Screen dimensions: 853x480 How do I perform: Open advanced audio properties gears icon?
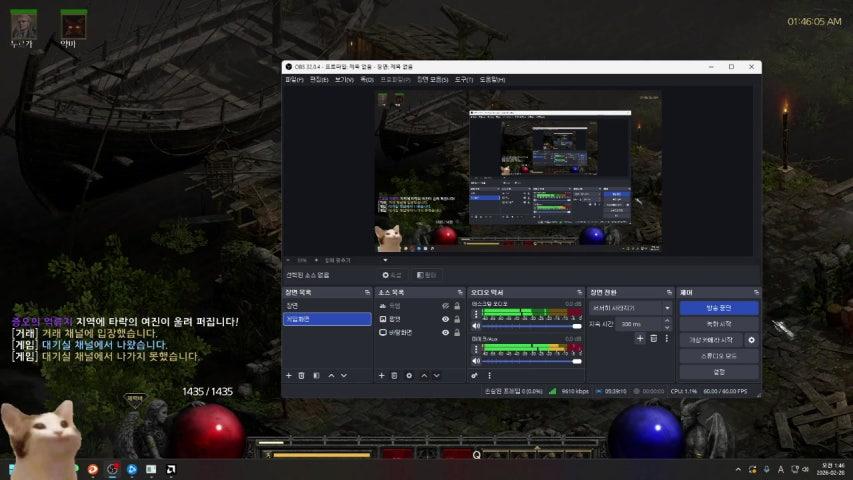tap(474, 376)
